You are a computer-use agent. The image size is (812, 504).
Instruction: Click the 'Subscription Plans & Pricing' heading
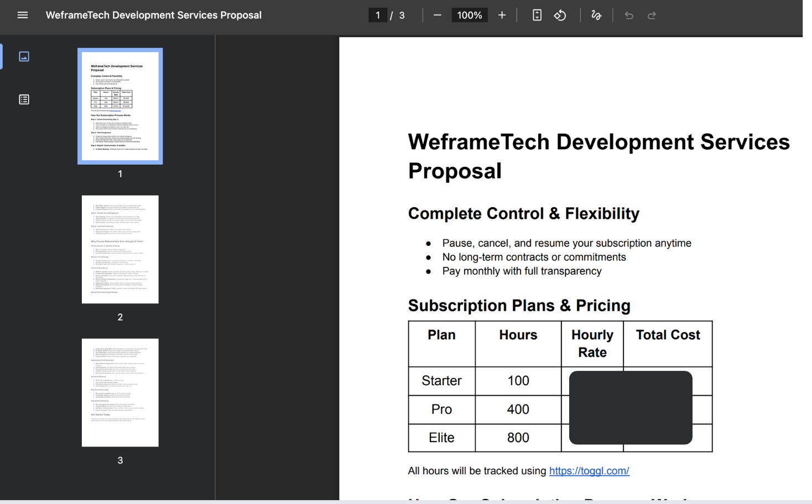(519, 306)
